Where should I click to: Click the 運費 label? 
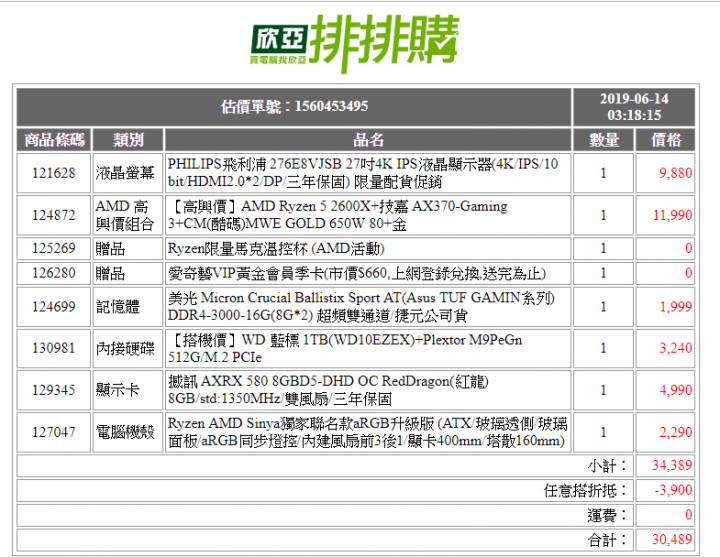(x=607, y=515)
